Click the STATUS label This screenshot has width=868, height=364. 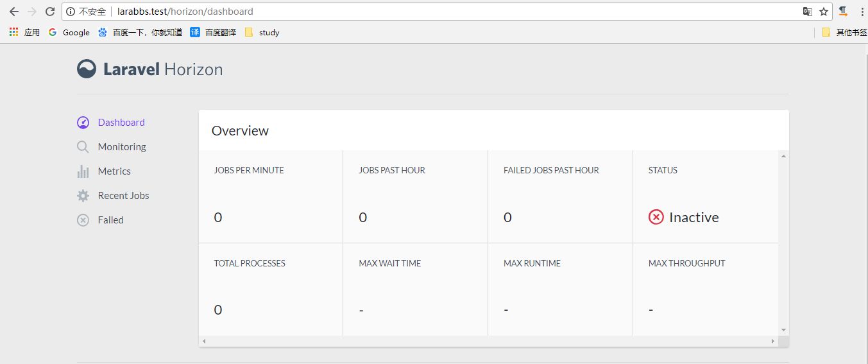[663, 170]
